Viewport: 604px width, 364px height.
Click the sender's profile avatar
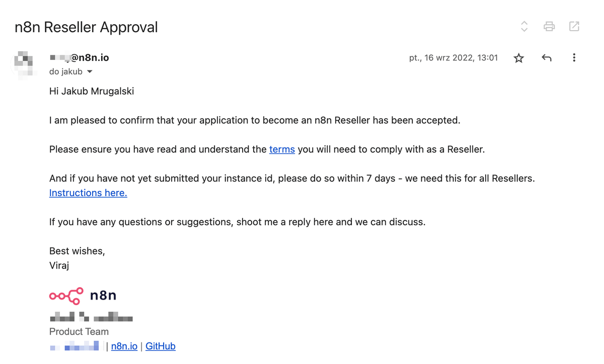(25, 63)
